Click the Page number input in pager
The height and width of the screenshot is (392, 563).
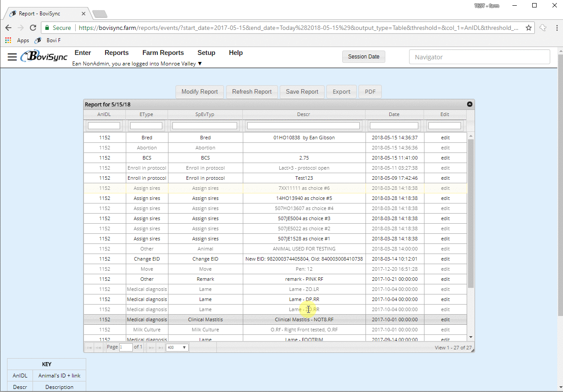pos(126,347)
